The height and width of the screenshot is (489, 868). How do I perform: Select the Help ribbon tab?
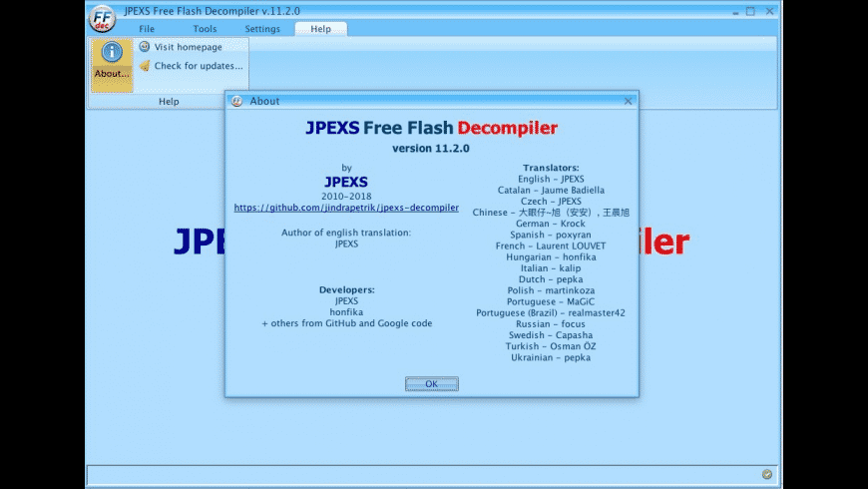(x=321, y=29)
